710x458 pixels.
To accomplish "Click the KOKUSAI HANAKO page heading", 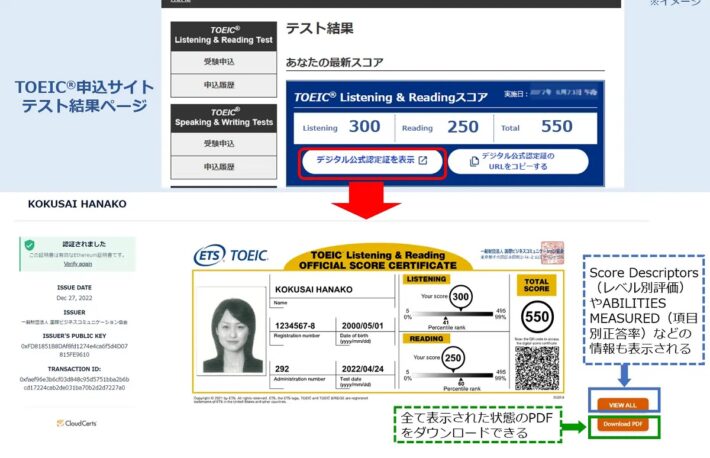I will (x=77, y=204).
